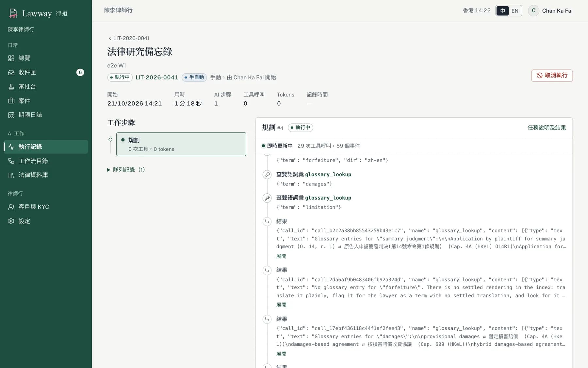Click result arrow icon for forfeiture result

coord(267,270)
